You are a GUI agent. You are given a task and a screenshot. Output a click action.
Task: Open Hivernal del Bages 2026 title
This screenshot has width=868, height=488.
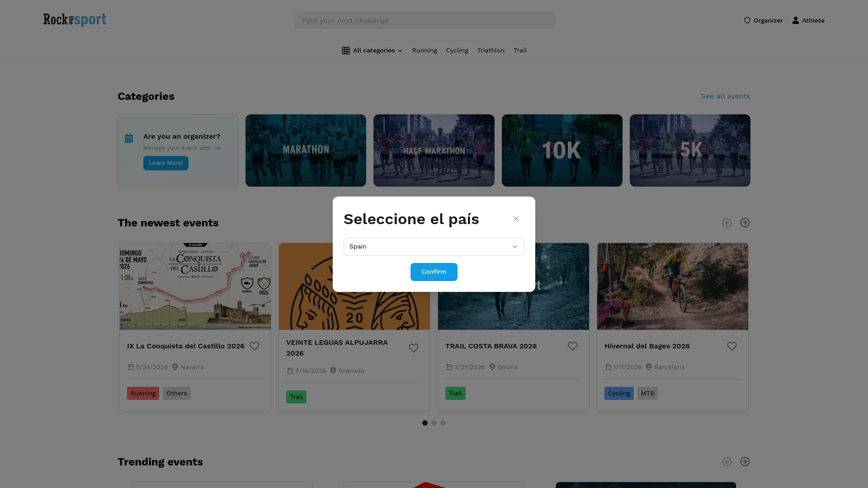click(647, 346)
